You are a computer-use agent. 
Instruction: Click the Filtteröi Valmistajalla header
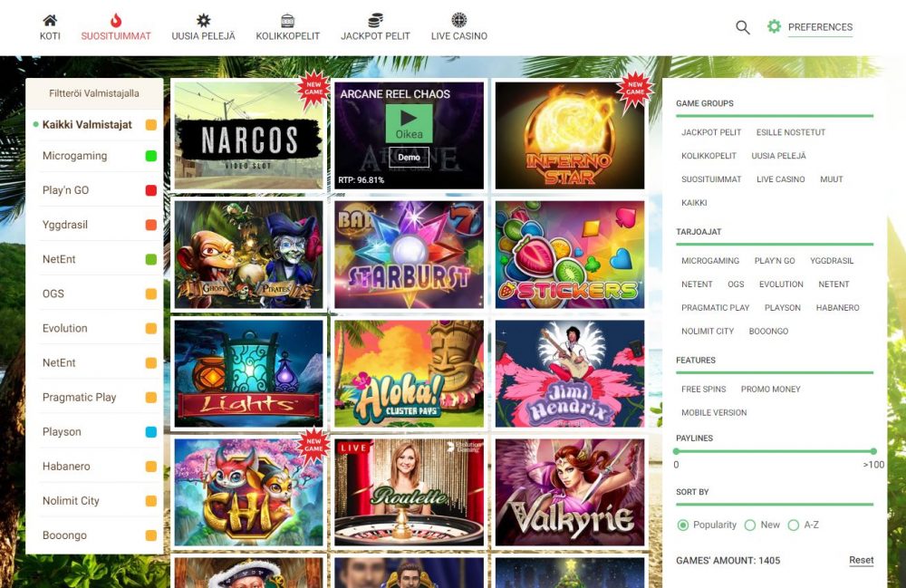94,93
